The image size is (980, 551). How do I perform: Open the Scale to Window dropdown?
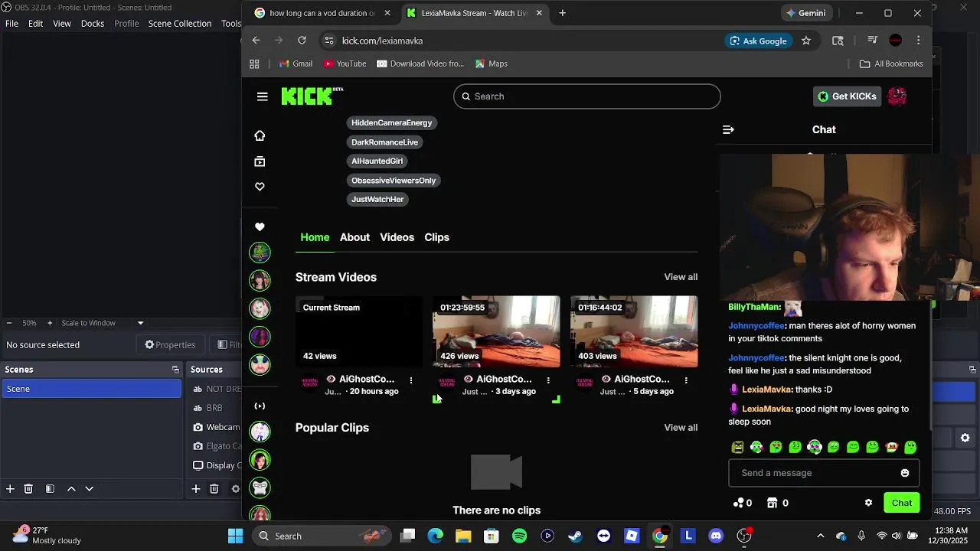[103, 323]
